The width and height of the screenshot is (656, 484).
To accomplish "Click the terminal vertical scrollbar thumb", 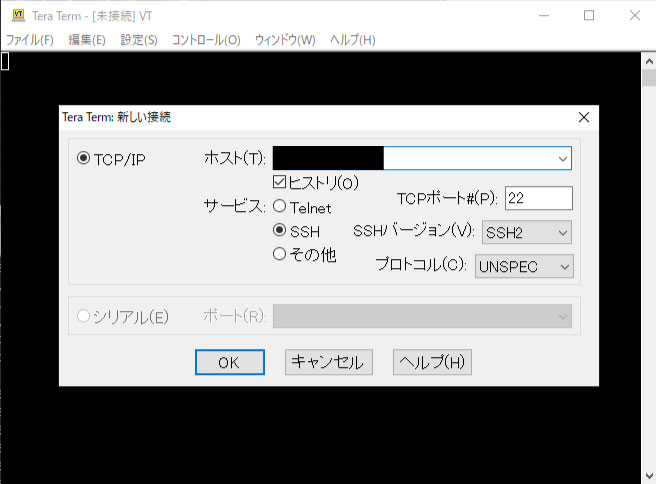I will pyautogui.click(x=649, y=78).
